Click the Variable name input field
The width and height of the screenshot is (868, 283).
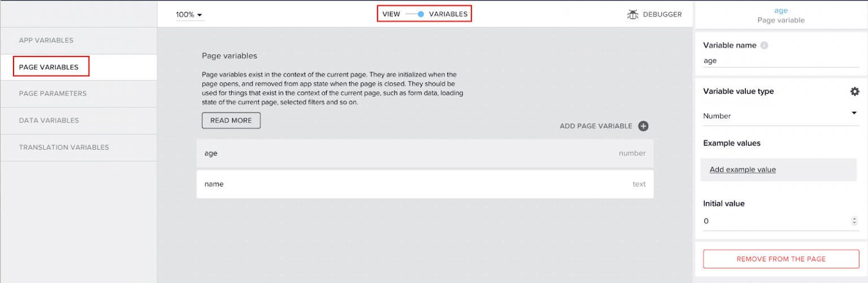pos(780,61)
